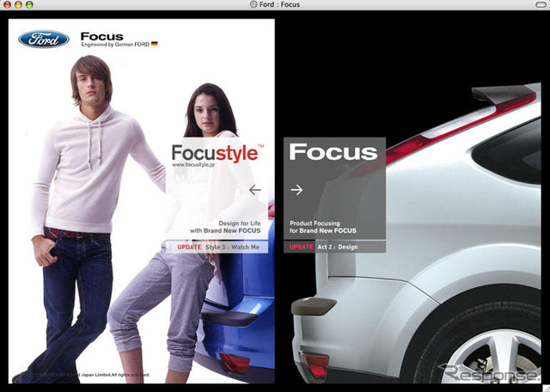Viewport: 550px width, 392px height.
Task: Click the red UPDATE label in Focus panel
Action: coord(302,247)
